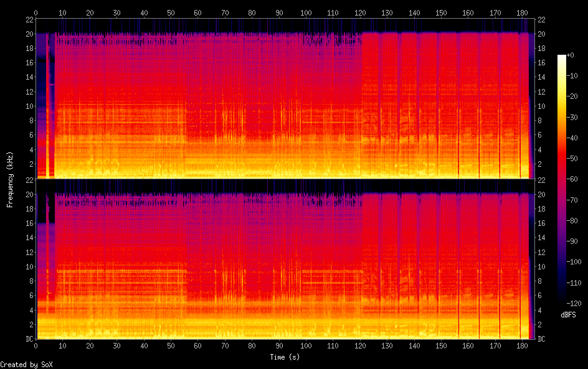Click the 60 tick on the top time axis
Screen dimensions: 588x369
(197, 12)
